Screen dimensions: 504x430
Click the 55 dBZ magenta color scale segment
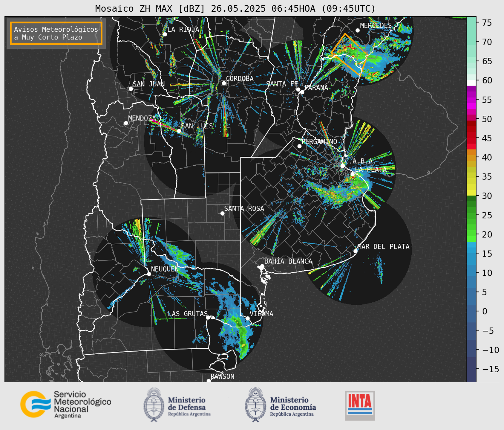point(471,100)
